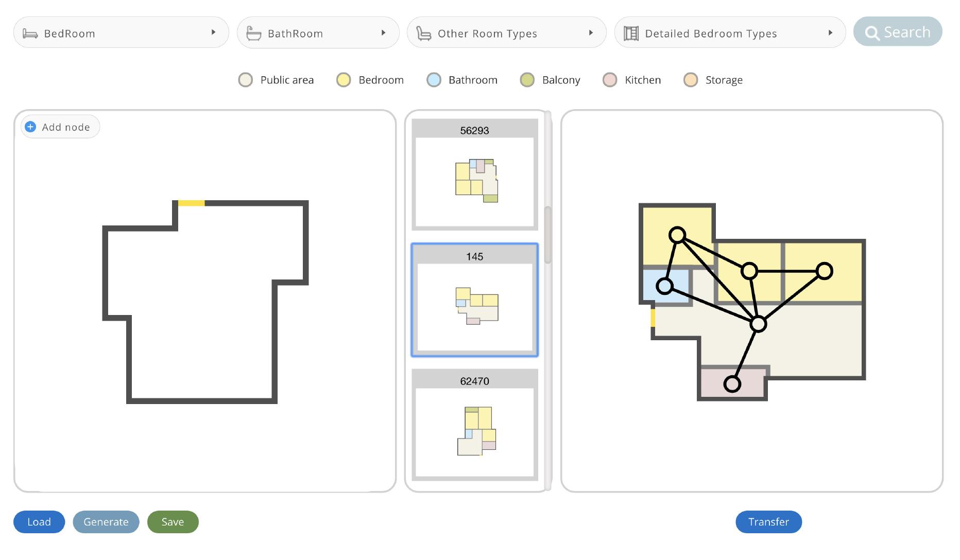Viewport: 960px width, 560px height.
Task: Open the Detailed Bedroom Types menu
Action: coord(830,32)
